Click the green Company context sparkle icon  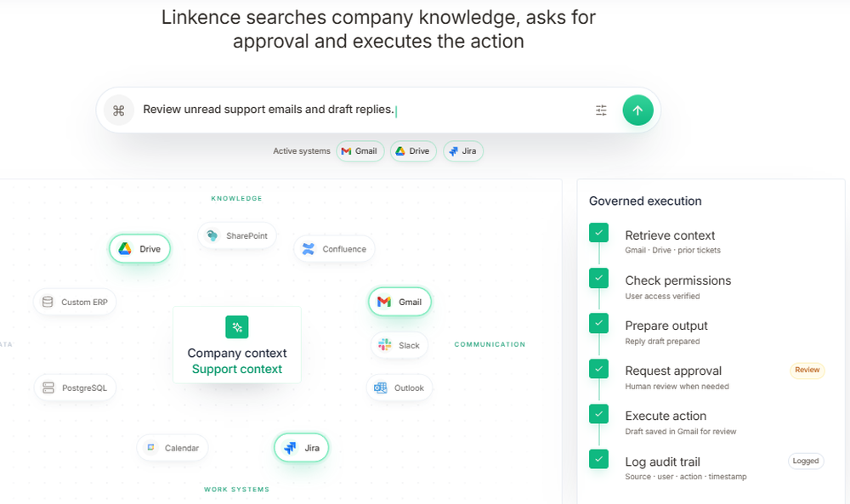point(237,326)
